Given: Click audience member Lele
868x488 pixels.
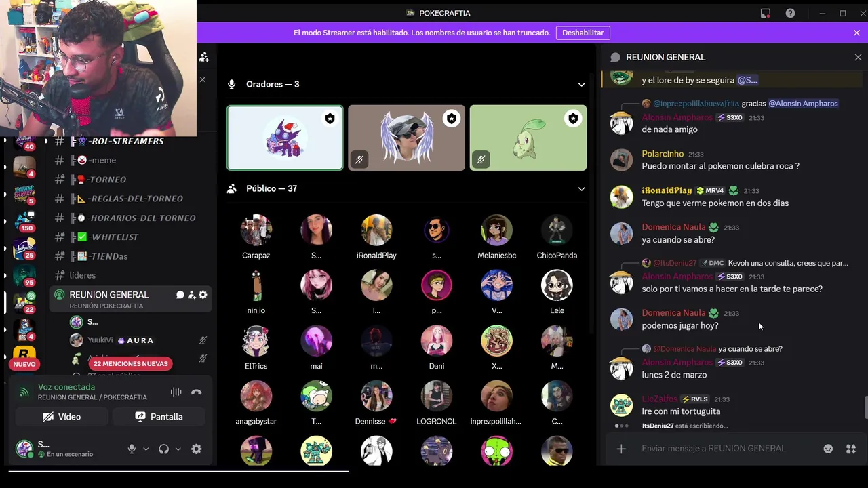Looking at the screenshot, I should click(557, 292).
